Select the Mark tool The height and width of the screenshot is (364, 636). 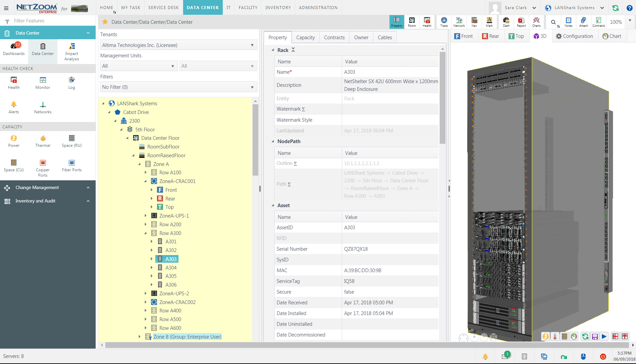point(489,22)
